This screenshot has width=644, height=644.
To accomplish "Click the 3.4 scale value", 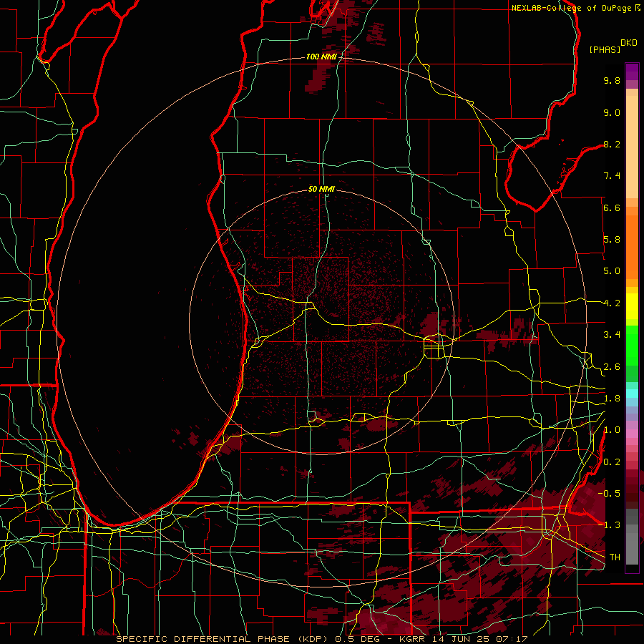I will coord(612,335).
